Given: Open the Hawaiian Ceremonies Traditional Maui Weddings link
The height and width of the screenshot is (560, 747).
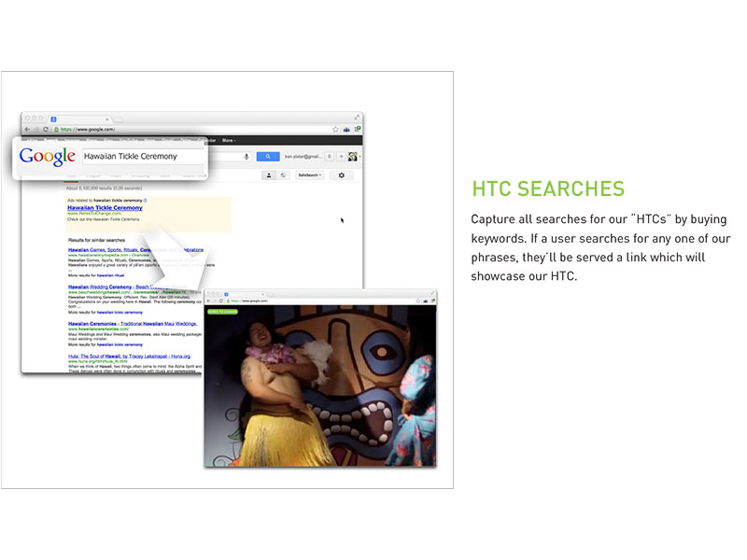Looking at the screenshot, I should pyautogui.click(x=133, y=324).
